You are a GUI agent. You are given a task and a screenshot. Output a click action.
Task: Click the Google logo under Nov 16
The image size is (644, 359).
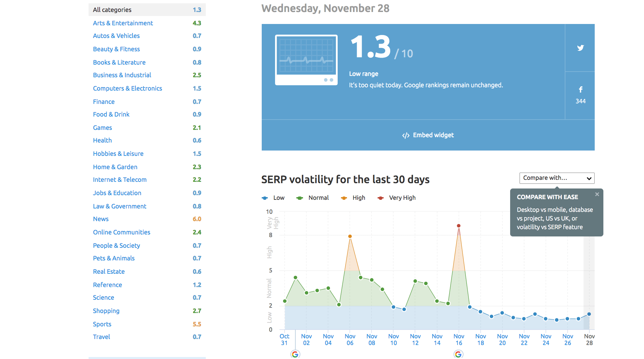click(x=459, y=354)
